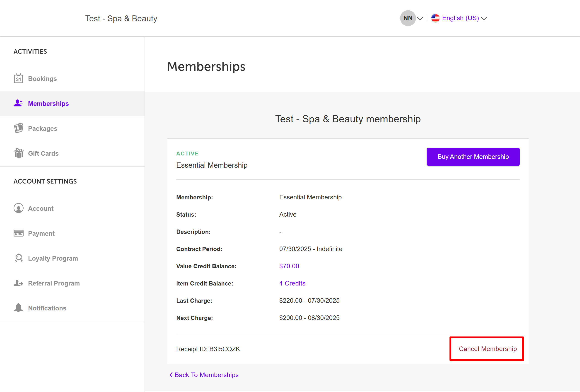Go to Loyalty Program settings
The width and height of the screenshot is (580, 392).
pos(53,258)
